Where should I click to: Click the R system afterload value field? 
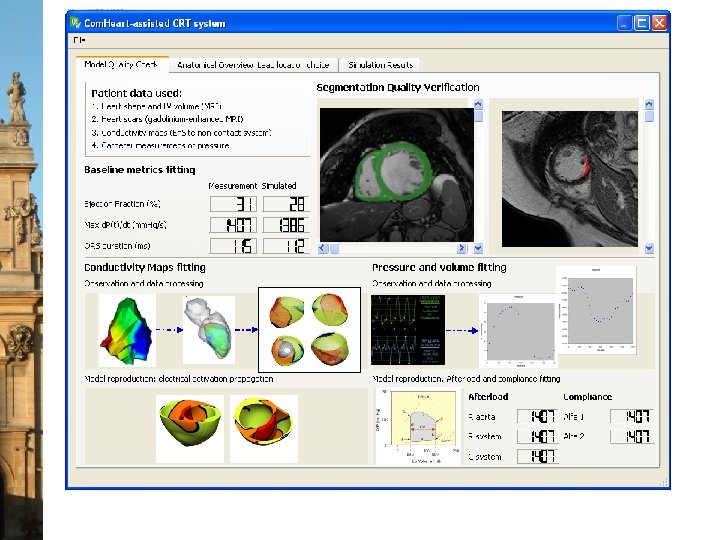[538, 436]
